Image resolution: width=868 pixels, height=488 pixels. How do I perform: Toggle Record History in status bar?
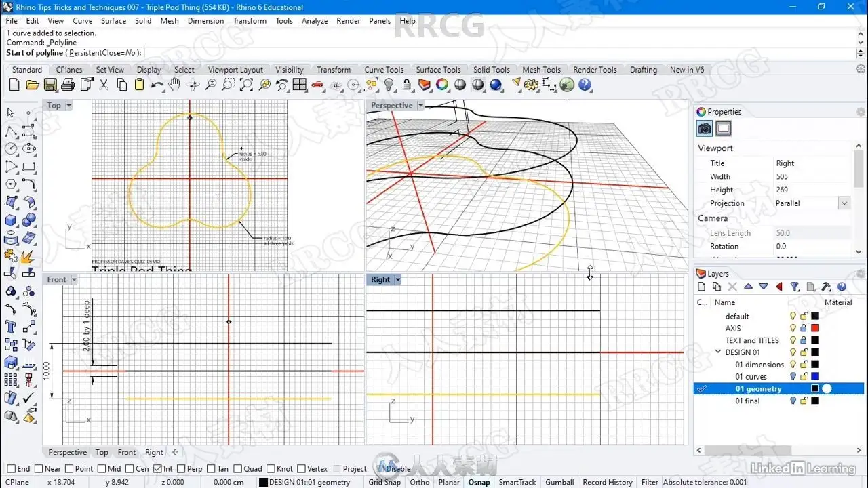(x=608, y=483)
